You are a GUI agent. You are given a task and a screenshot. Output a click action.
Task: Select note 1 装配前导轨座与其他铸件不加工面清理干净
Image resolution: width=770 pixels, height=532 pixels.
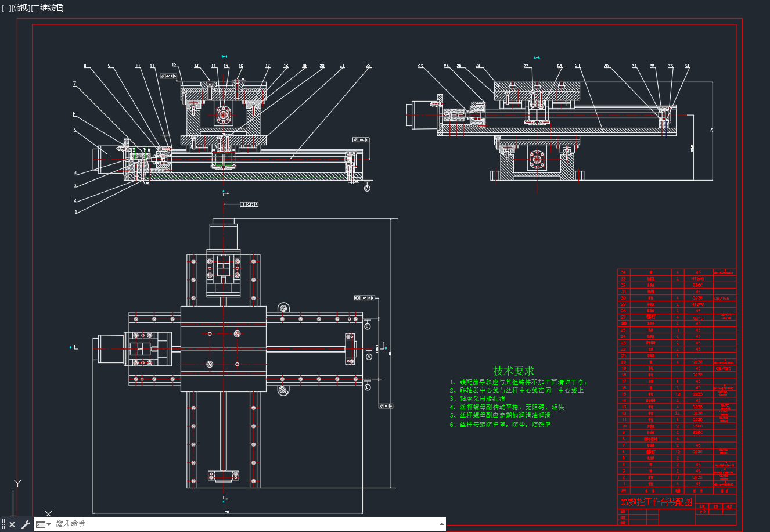pyautogui.click(x=519, y=383)
